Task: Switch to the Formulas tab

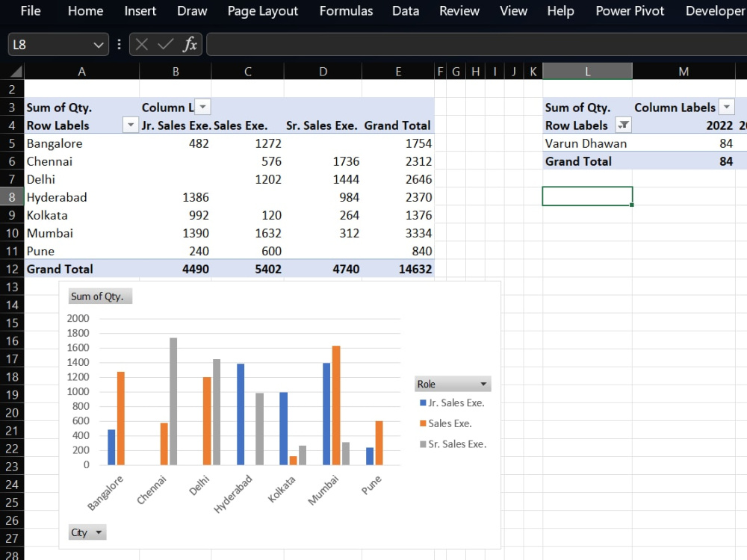Action: [346, 11]
